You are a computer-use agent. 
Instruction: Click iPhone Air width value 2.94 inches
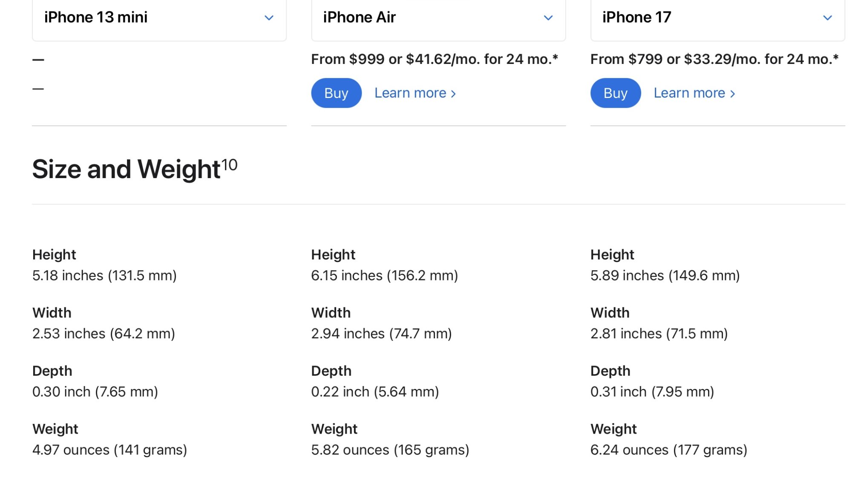tap(381, 334)
